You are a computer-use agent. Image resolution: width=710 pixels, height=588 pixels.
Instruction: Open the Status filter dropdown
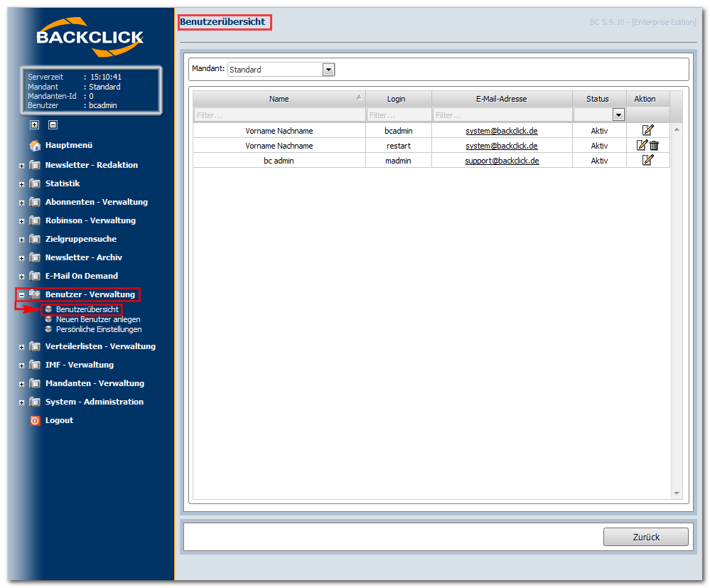click(618, 114)
